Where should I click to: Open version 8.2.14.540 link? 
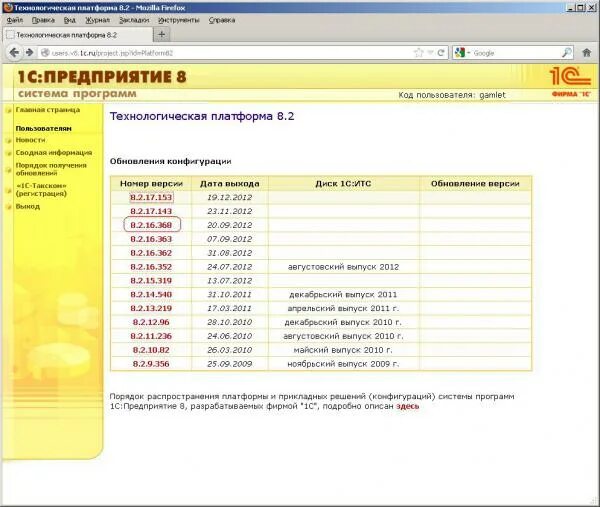point(151,295)
